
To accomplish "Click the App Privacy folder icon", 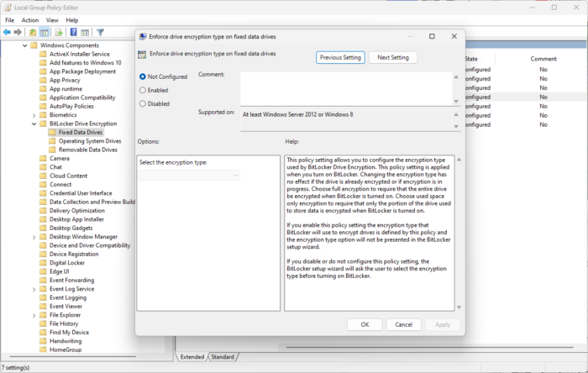I will click(x=43, y=80).
